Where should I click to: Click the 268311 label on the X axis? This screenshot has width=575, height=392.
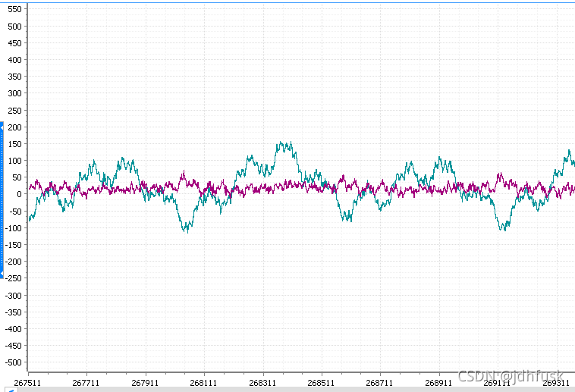point(262,383)
